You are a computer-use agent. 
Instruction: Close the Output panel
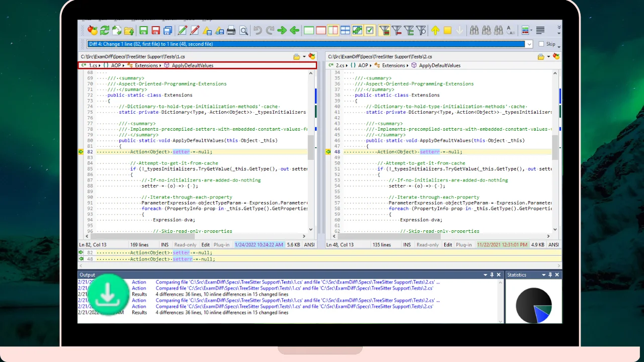point(499,275)
